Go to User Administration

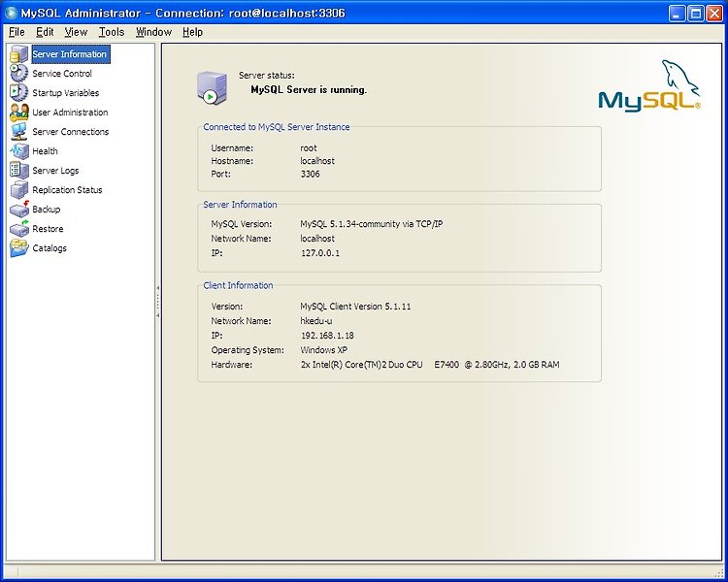click(70, 113)
